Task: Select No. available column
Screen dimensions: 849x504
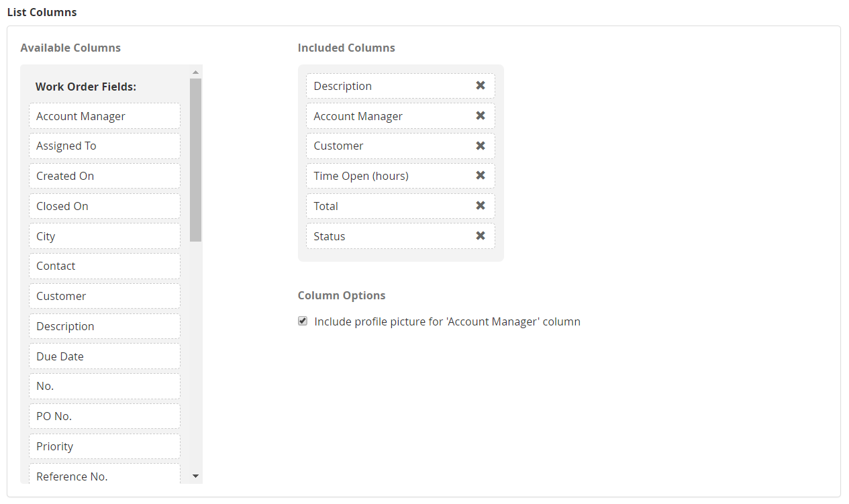Action: (x=105, y=386)
